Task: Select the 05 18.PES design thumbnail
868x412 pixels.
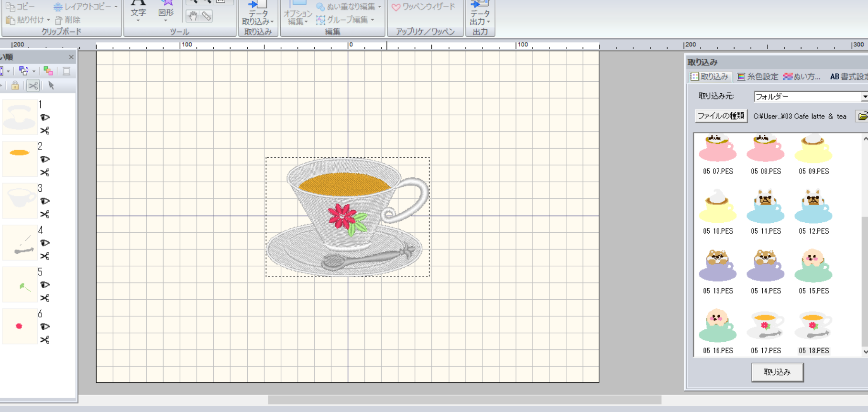Action: pyautogui.click(x=813, y=331)
